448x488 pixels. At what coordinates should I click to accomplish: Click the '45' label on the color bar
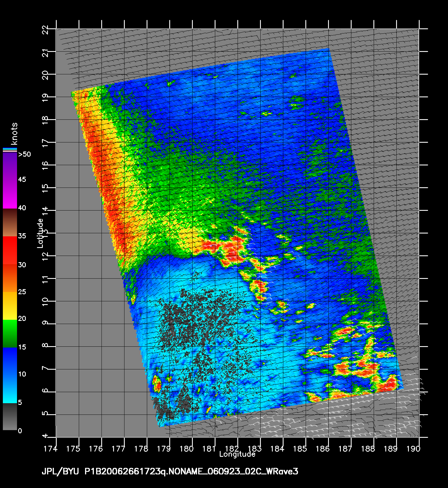22,179
